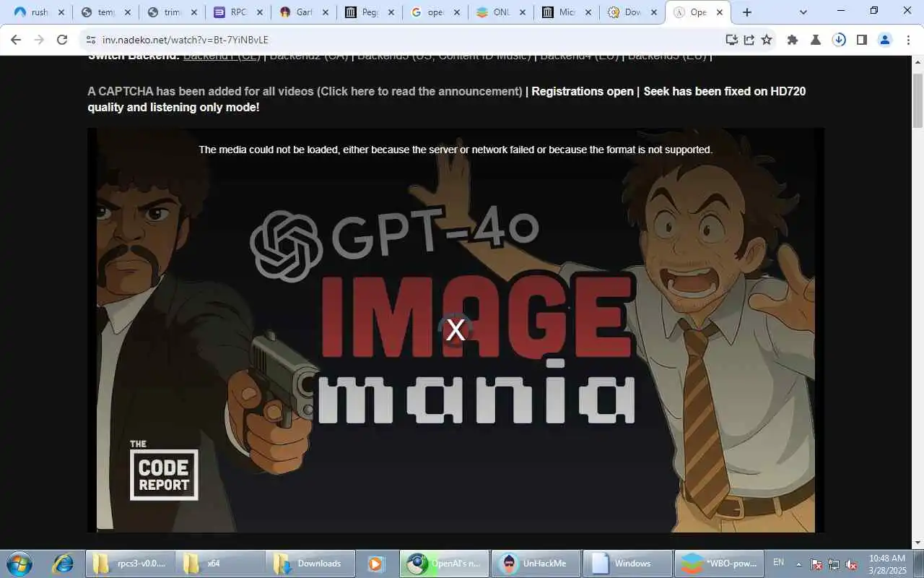The image size is (924, 578).
Task: Open the CAPTCHA announcement link
Action: point(305,91)
